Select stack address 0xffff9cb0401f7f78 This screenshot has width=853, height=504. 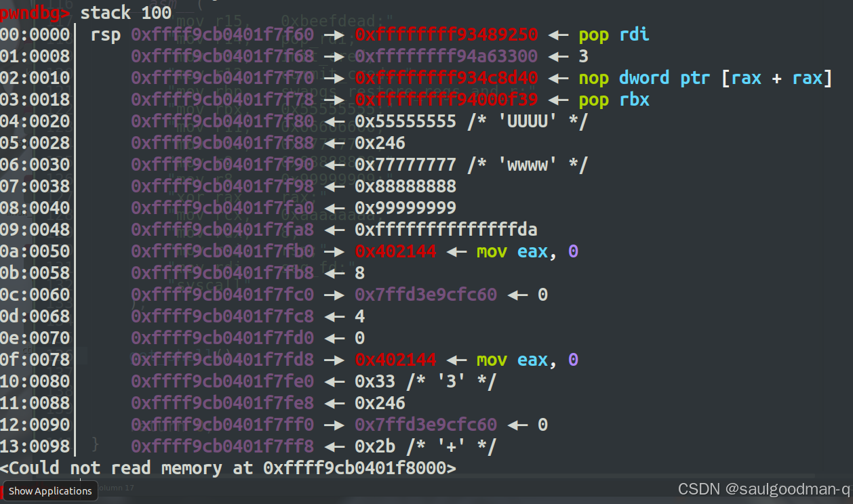click(222, 100)
